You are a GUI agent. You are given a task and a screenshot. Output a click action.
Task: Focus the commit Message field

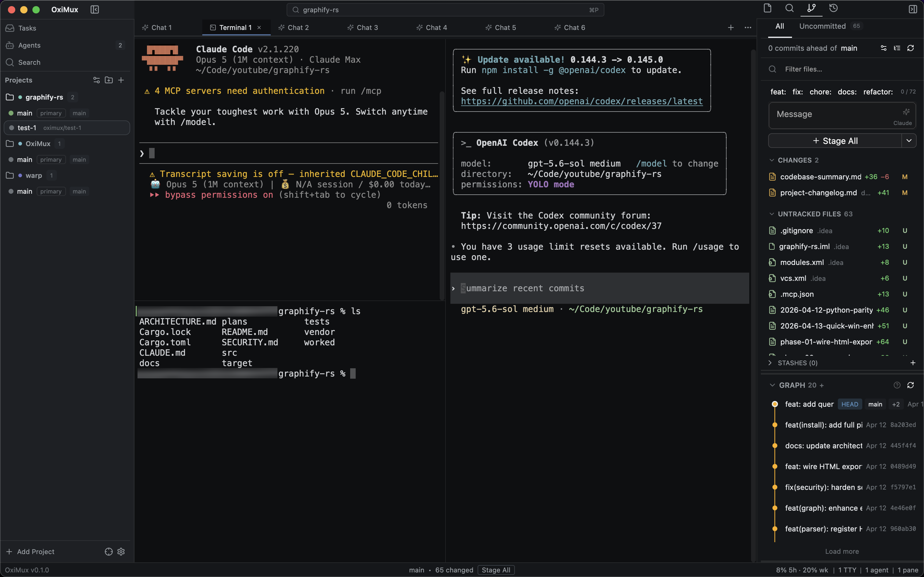(x=842, y=115)
